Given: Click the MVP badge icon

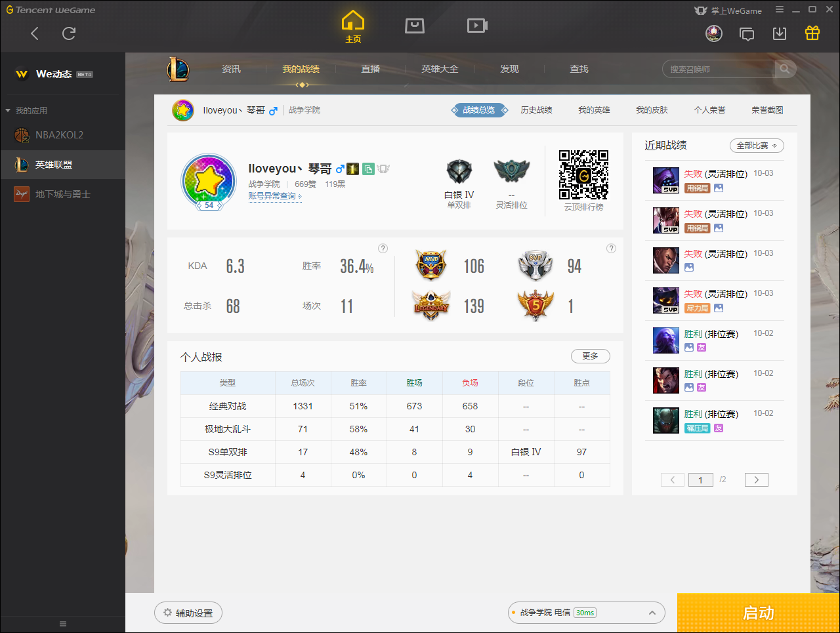Looking at the screenshot, I should click(x=431, y=264).
